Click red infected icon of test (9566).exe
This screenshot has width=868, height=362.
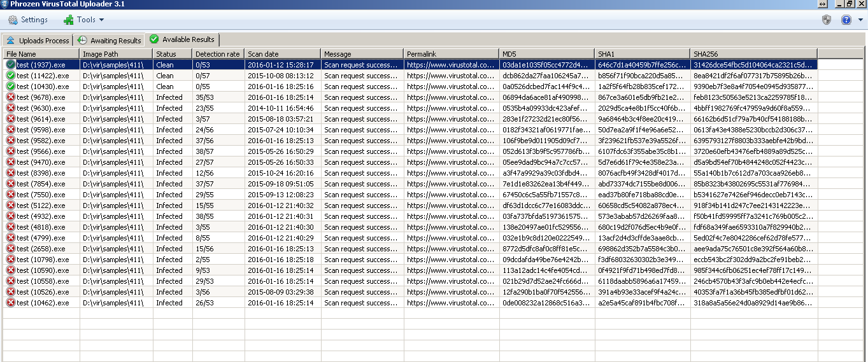click(10, 151)
